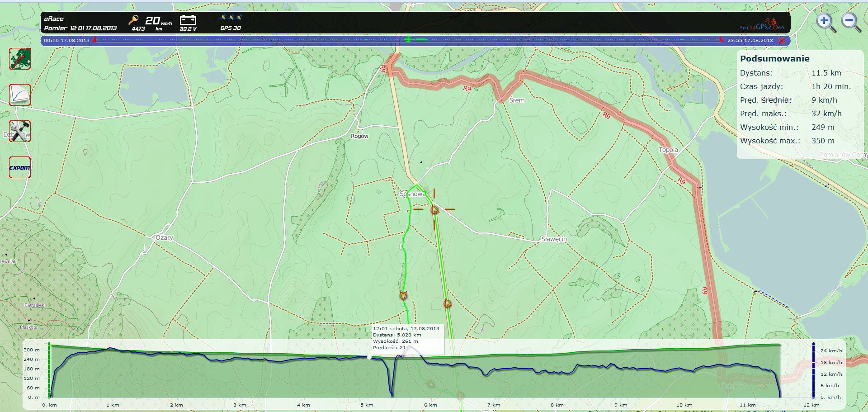Click the 10 km mark on chart axis
Viewport: 868px width, 412px height.
click(x=684, y=405)
